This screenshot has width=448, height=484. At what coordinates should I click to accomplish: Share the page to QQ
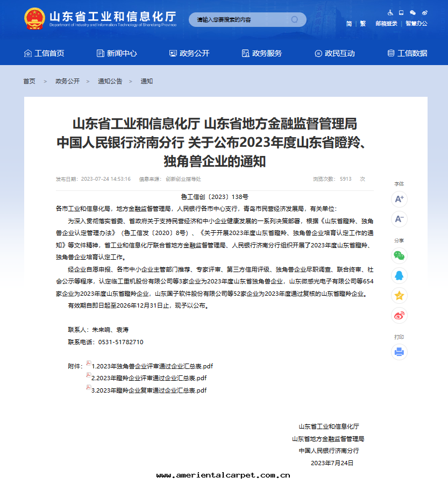[x=399, y=275]
